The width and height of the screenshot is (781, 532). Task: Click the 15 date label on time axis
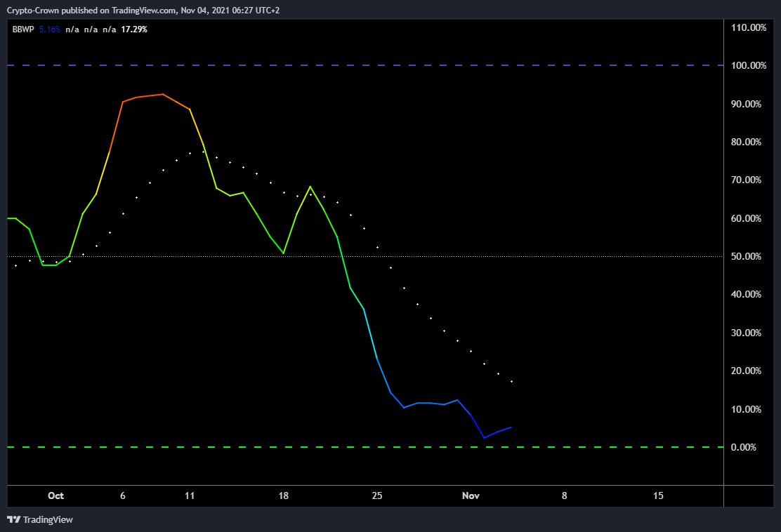coord(658,496)
